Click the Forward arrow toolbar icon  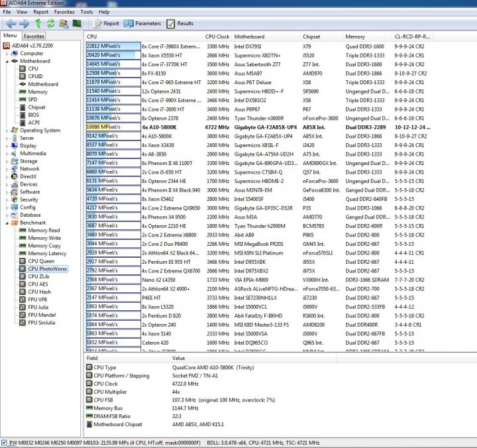(x=25, y=23)
